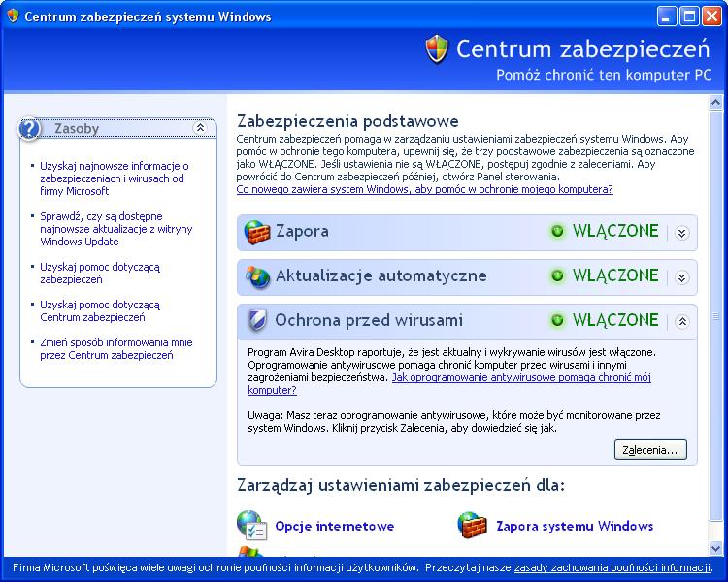Collapse the Zasoby panel
The image size is (728, 582).
point(200,128)
